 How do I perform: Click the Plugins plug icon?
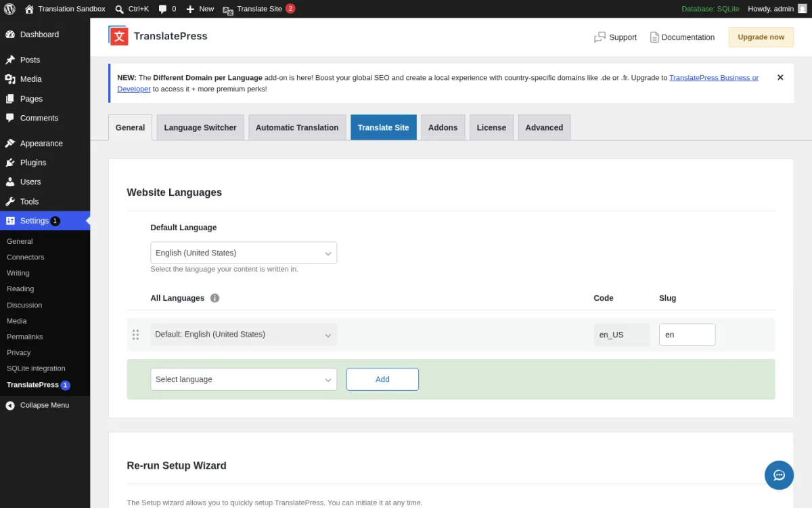click(x=10, y=163)
